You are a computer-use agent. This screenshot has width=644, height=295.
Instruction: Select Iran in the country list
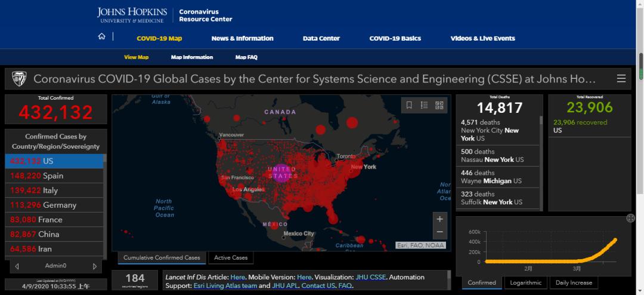[54, 249]
